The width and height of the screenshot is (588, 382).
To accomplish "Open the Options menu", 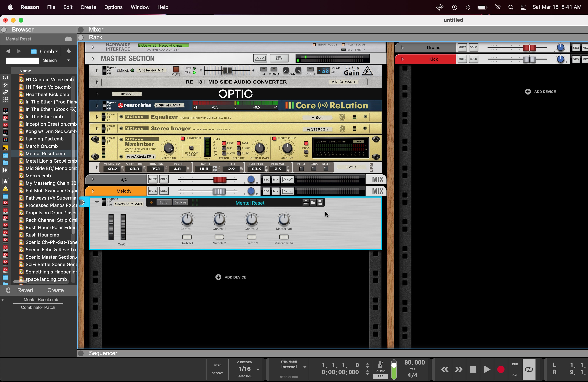I will (x=113, y=7).
